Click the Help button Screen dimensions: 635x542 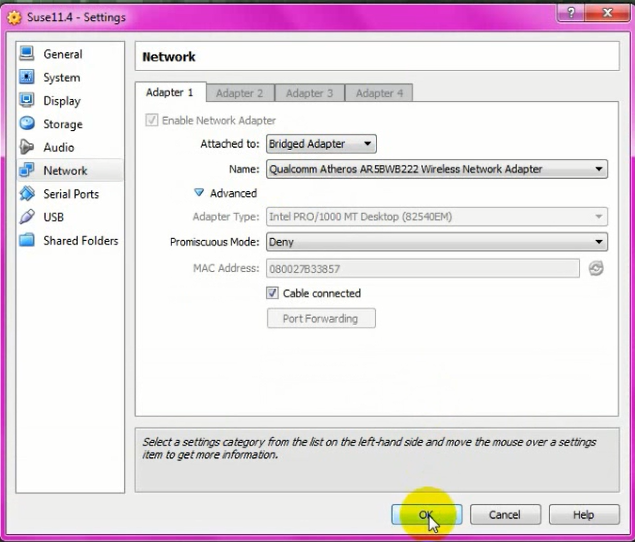coord(584,514)
